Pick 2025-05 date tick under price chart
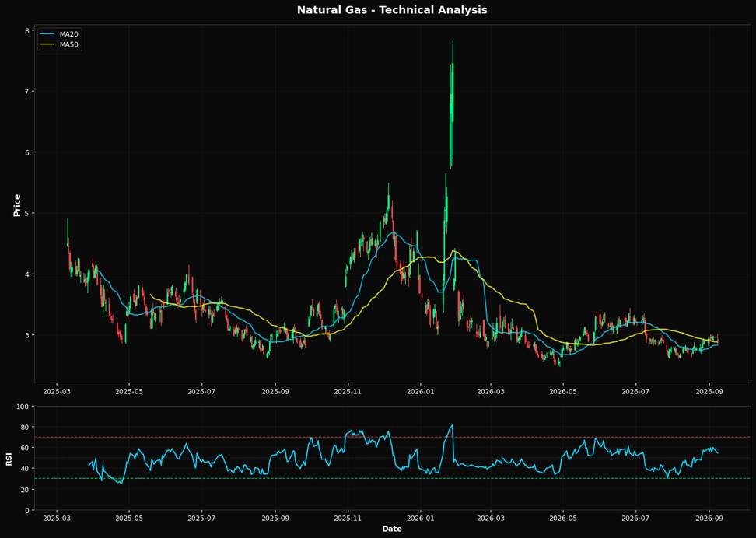The image size is (756, 538). (129, 391)
